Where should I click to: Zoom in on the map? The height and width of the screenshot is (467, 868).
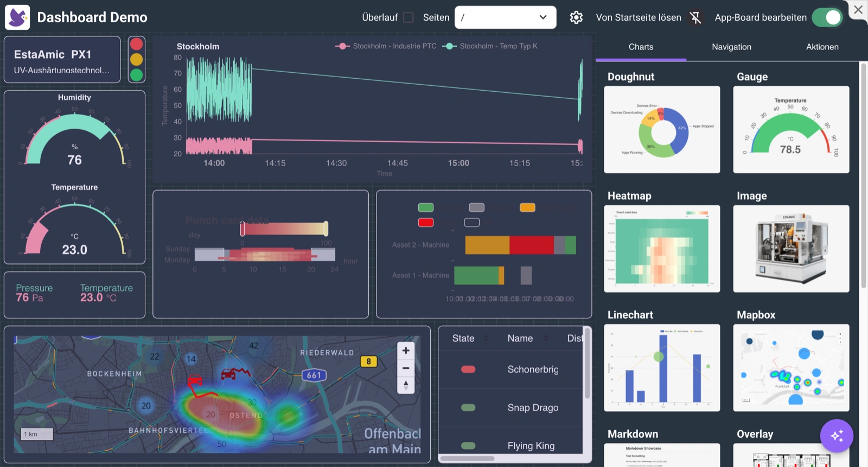pos(406,351)
